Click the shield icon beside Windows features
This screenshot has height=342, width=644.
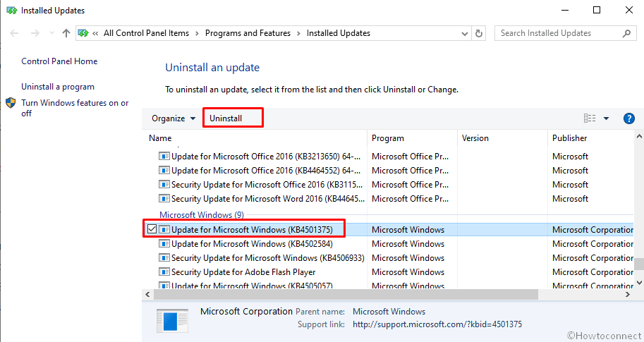(11, 103)
